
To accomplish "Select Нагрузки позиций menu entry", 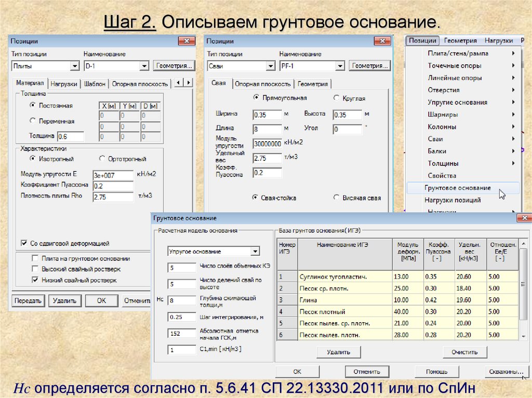I will click(x=463, y=200).
